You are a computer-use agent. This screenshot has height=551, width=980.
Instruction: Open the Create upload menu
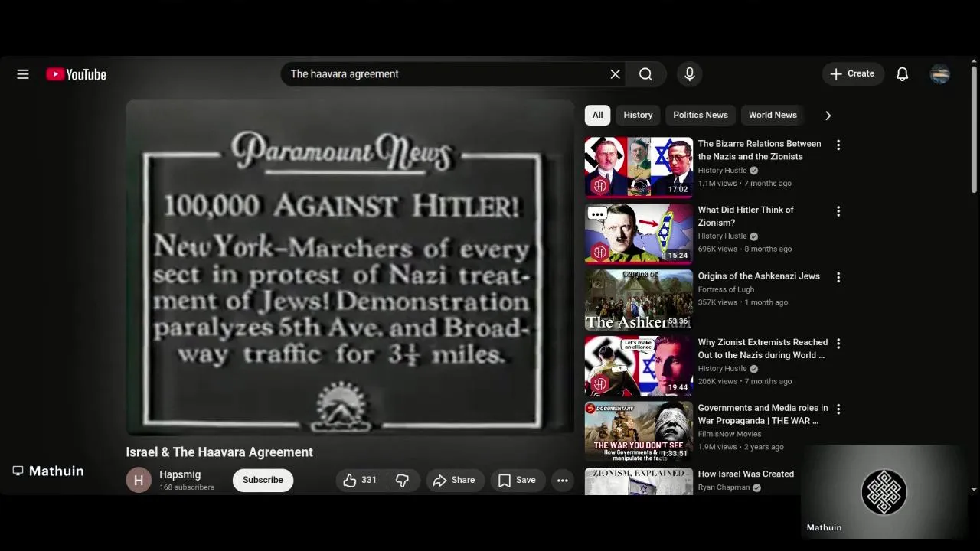[x=853, y=74]
